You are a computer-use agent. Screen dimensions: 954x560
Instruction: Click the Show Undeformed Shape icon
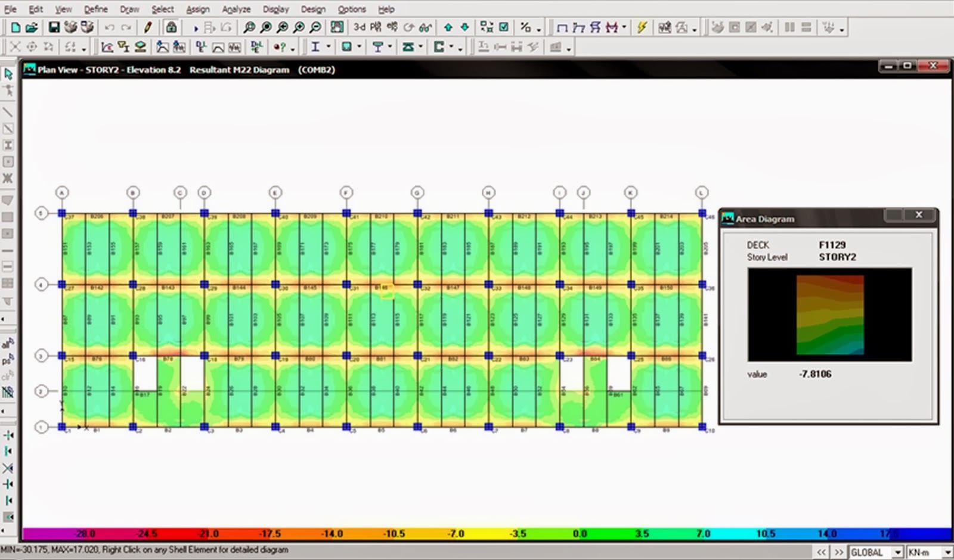562,27
